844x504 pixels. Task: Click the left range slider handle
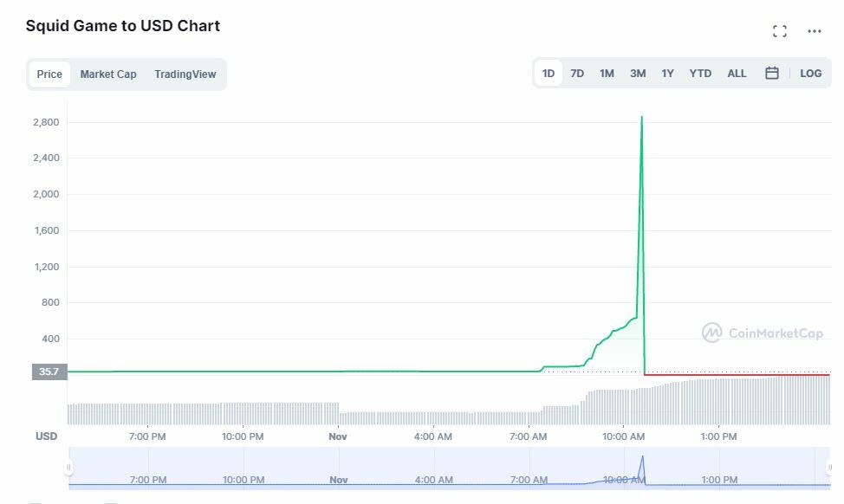point(68,468)
